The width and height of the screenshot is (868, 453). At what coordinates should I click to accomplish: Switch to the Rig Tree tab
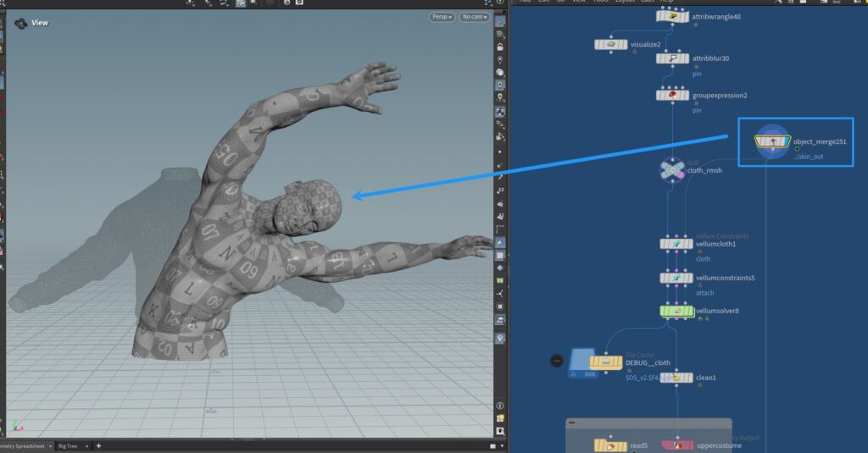click(69, 445)
